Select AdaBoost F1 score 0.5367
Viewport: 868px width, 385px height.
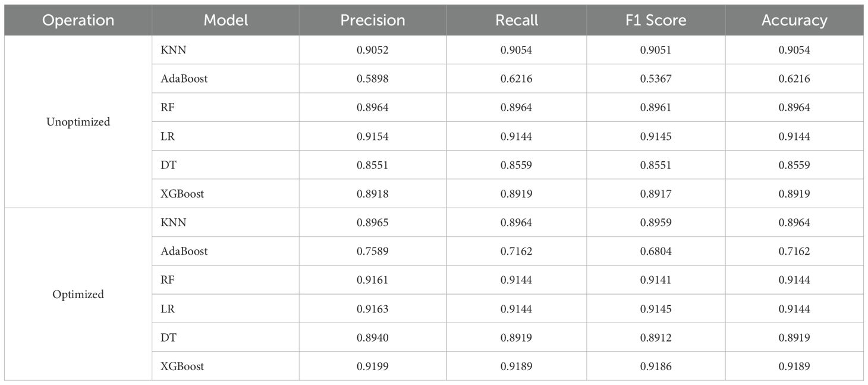(x=656, y=79)
